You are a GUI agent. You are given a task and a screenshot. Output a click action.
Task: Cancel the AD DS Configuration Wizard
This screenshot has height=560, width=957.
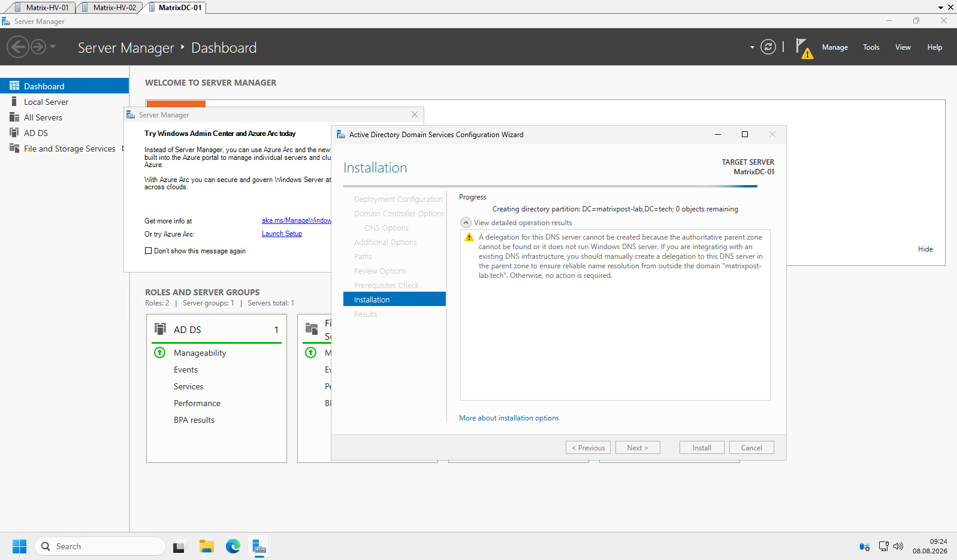pyautogui.click(x=751, y=448)
